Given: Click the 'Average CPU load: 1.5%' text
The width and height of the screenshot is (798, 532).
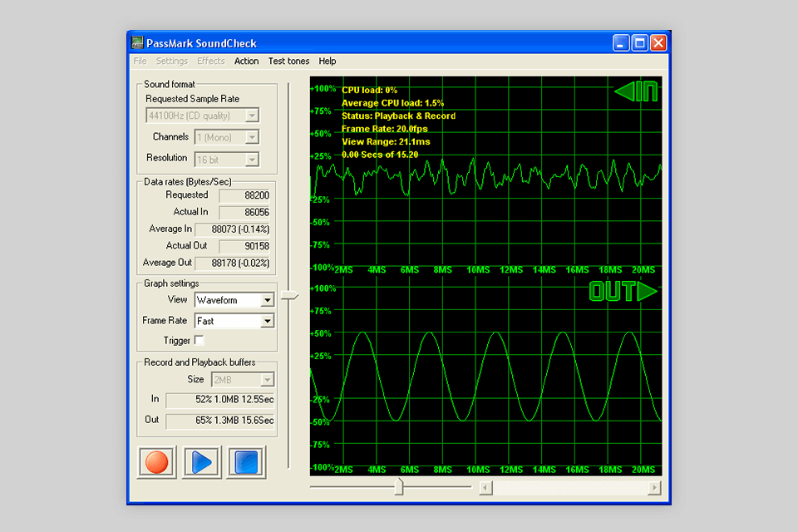Looking at the screenshot, I should (392, 103).
